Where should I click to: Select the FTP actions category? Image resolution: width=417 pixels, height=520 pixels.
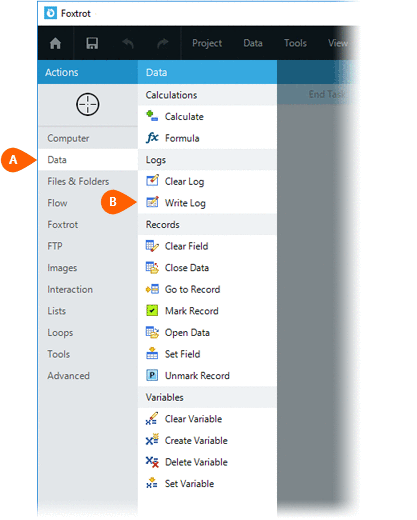(x=88, y=246)
